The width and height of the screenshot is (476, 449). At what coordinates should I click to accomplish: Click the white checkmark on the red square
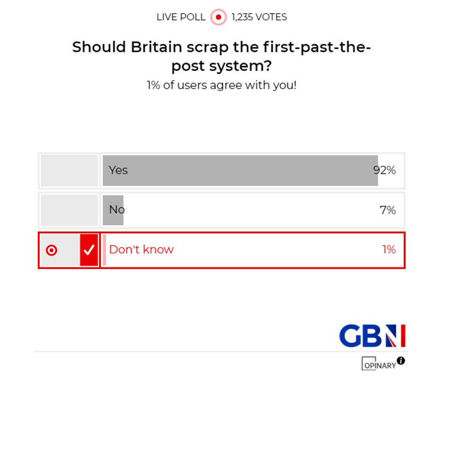click(89, 250)
